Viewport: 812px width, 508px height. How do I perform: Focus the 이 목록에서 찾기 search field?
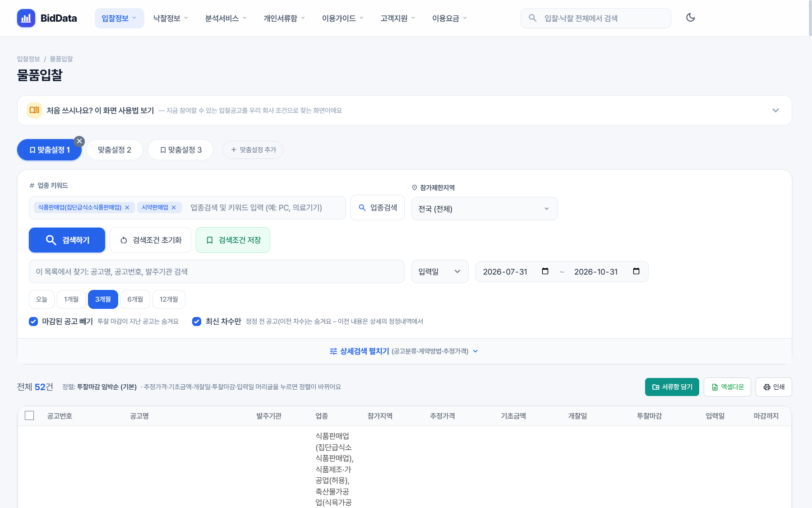click(x=217, y=271)
